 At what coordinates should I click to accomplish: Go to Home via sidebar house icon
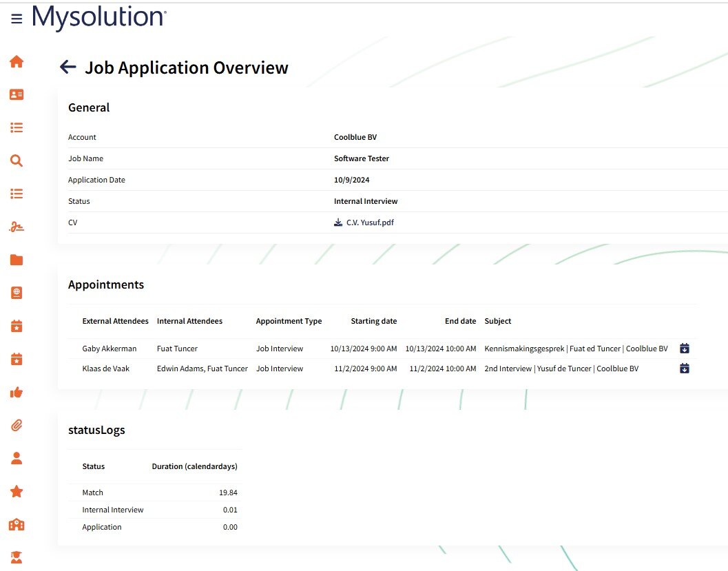coord(17,62)
